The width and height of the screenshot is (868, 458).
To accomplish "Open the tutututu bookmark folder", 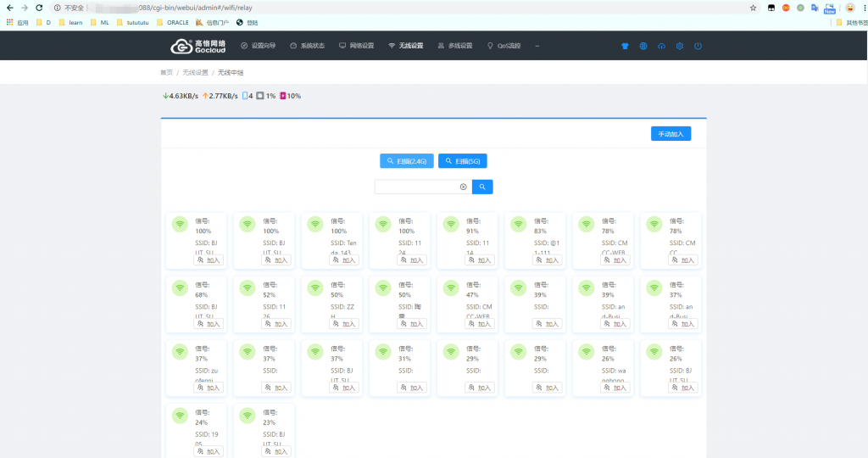I will (133, 23).
